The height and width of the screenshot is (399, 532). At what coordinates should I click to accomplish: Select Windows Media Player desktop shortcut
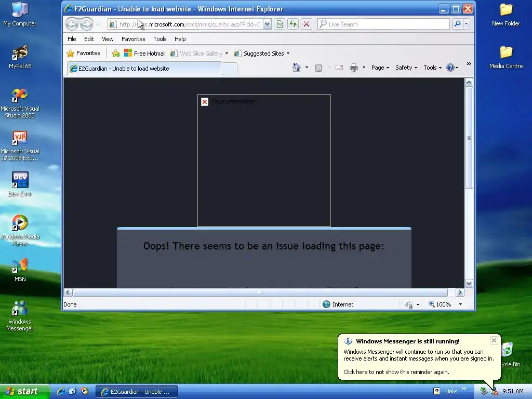pos(20,230)
